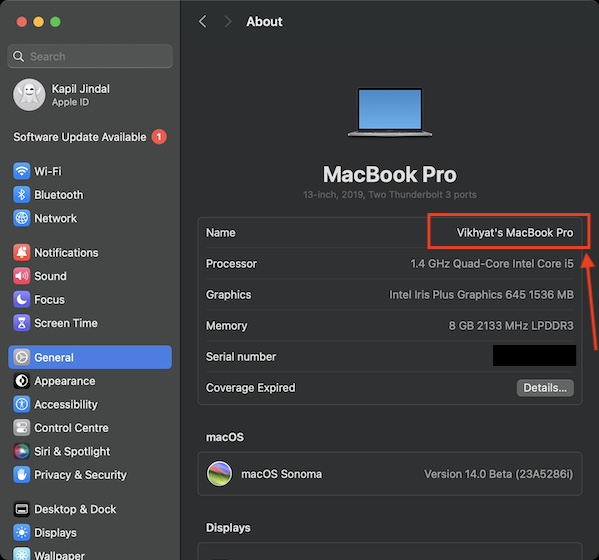The image size is (599, 560).
Task: Click the Wi-Fi icon in sidebar
Action: pos(21,171)
